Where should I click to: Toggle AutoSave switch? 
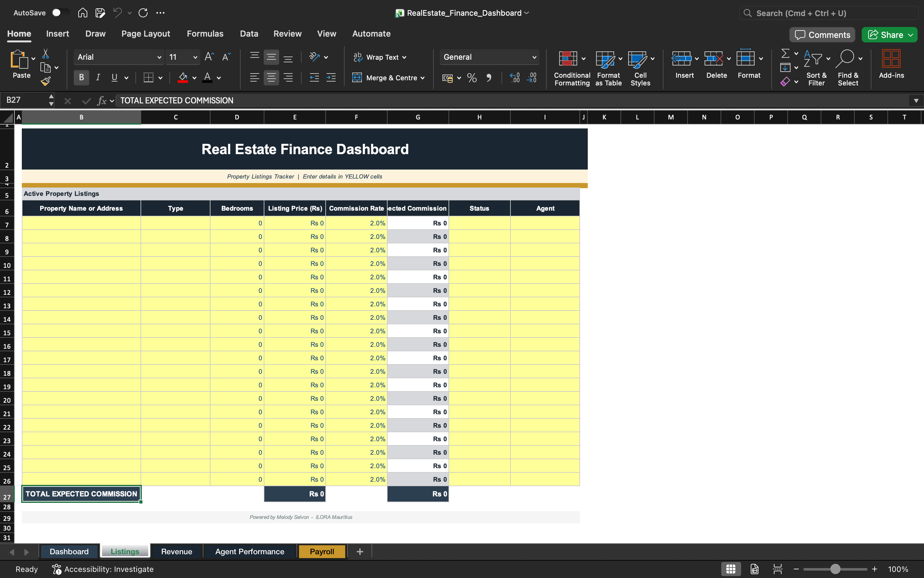point(60,13)
